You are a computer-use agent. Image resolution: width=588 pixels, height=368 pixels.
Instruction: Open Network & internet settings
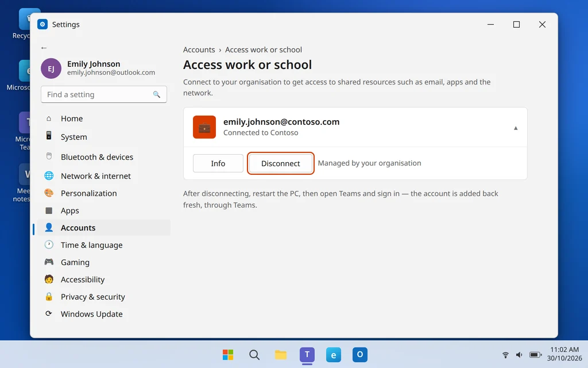104,176
